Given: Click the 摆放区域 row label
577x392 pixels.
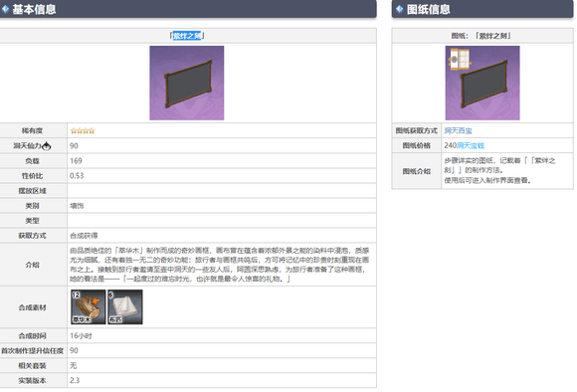Looking at the screenshot, I should (33, 191).
